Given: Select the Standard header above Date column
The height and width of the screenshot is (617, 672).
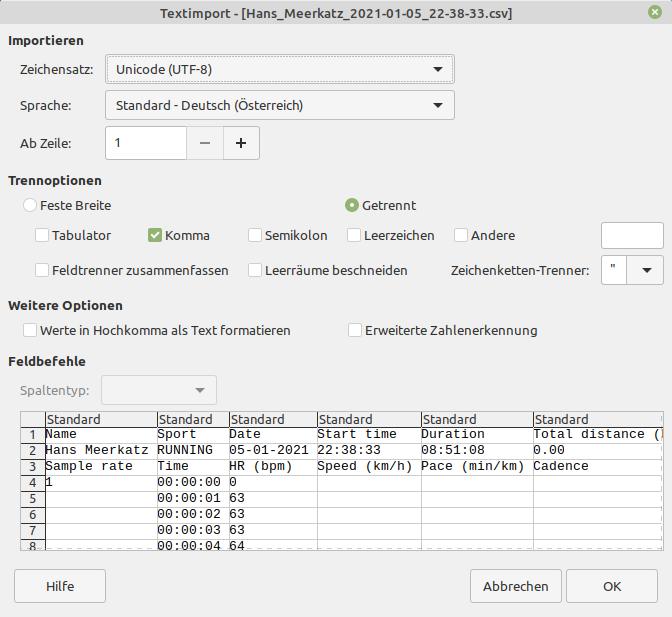Looking at the screenshot, I should tap(273, 419).
